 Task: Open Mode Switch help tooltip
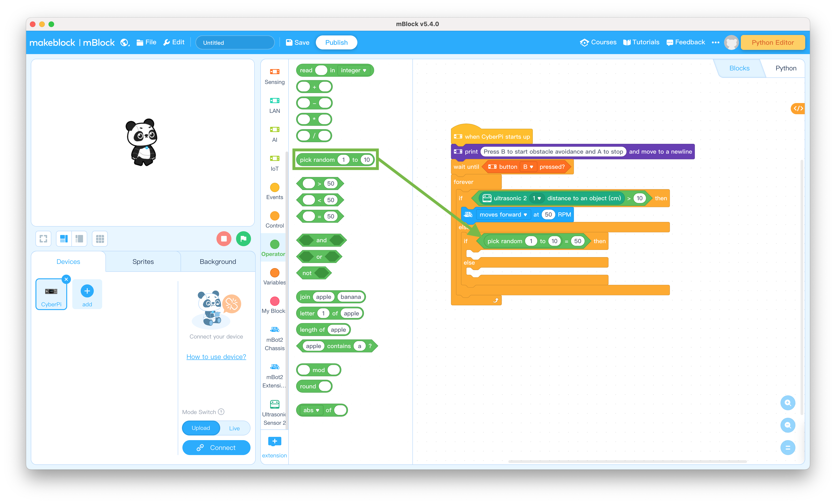(221, 412)
